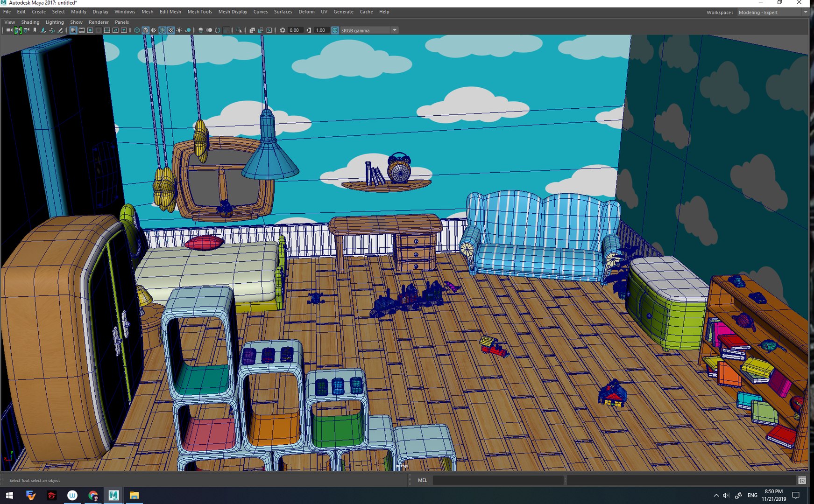
Task: Click the Windows Start button
Action: (x=9, y=495)
